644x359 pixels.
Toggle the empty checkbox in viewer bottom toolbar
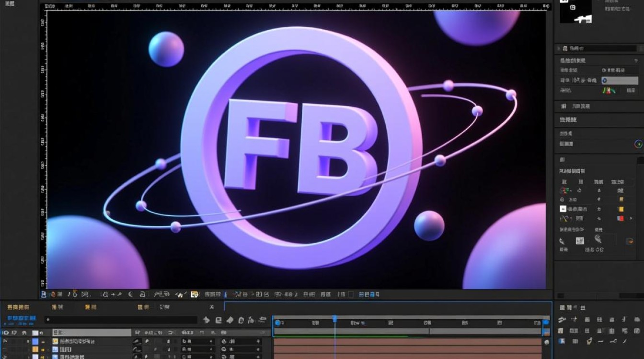351,294
